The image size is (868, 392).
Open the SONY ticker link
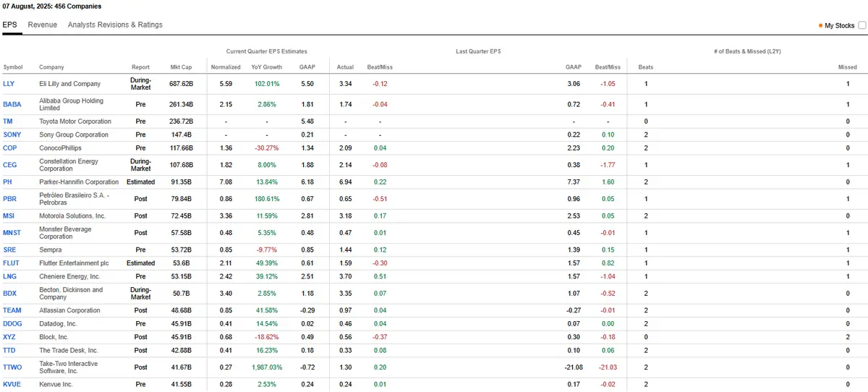(x=12, y=135)
